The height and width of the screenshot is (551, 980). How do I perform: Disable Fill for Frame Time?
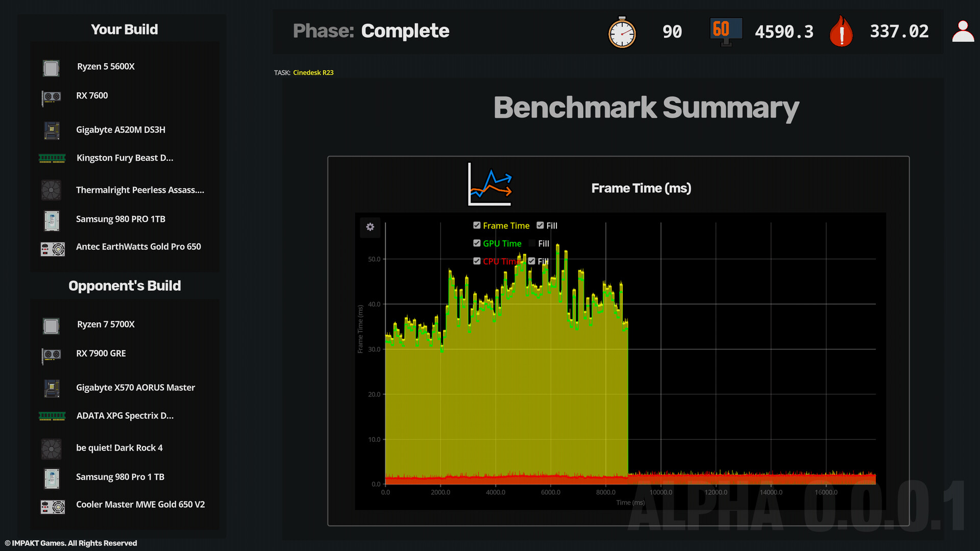(540, 226)
